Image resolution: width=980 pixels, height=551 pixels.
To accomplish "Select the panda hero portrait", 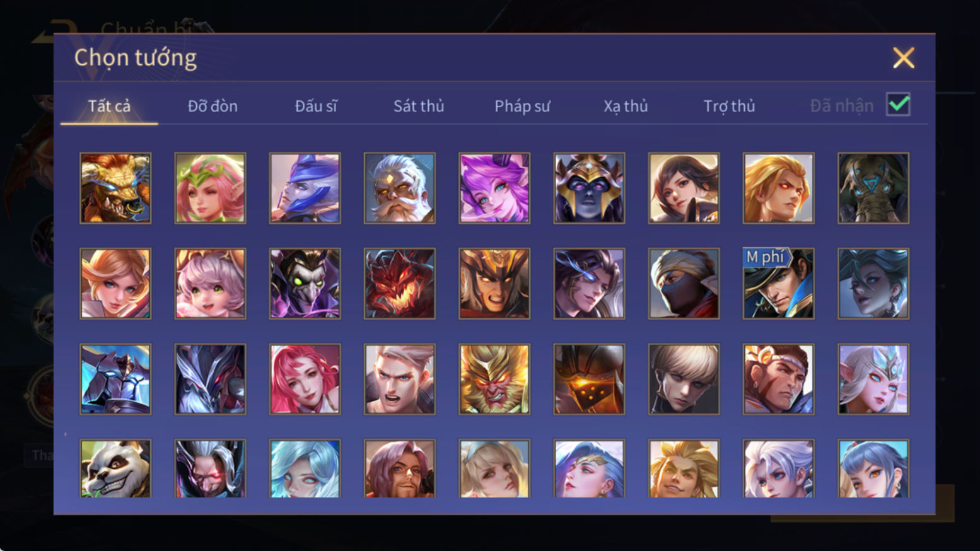I will pyautogui.click(x=115, y=468).
